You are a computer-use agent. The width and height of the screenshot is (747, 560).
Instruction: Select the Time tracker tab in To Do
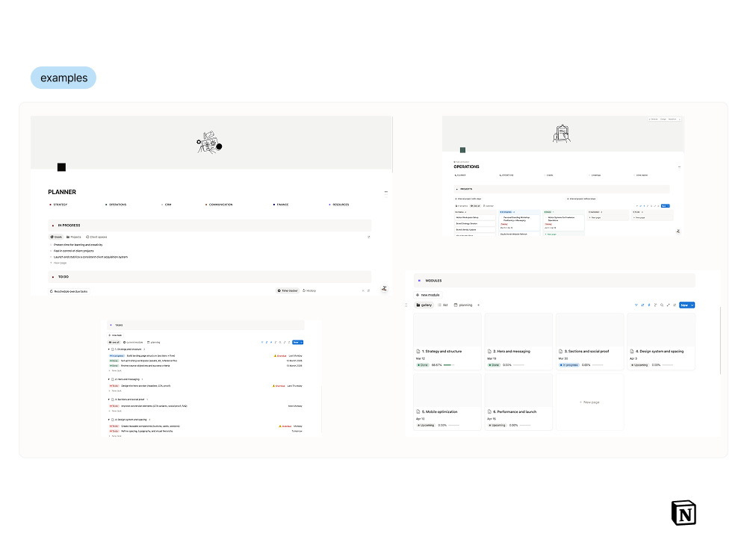tap(288, 290)
